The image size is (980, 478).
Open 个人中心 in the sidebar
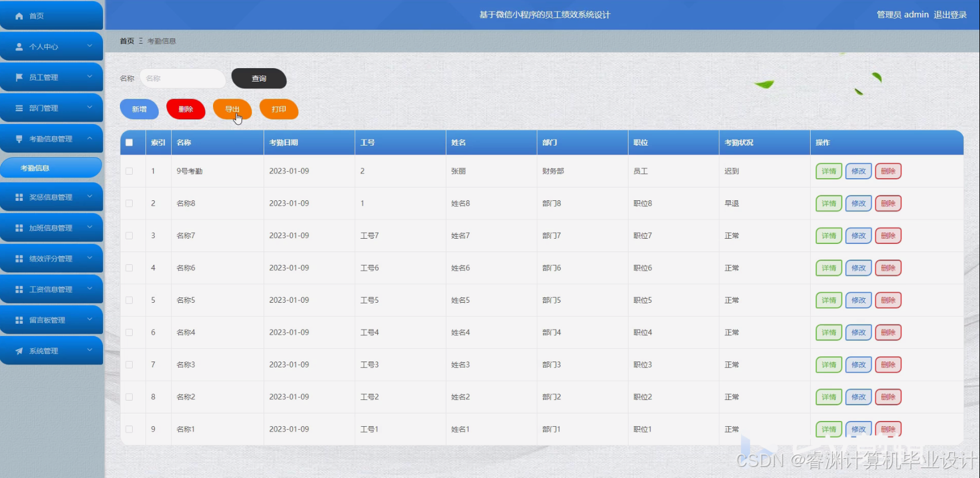51,47
